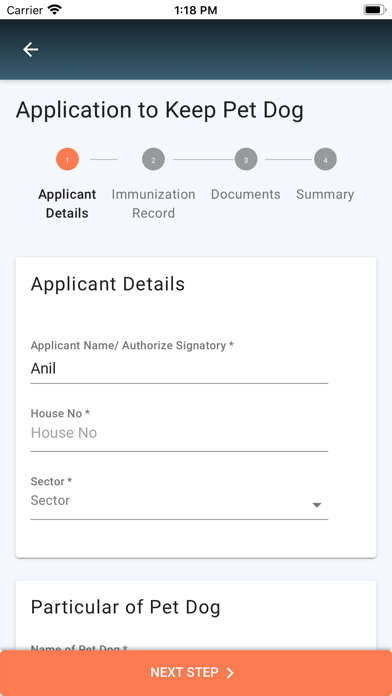Focus the House No input field
392x696 pixels.
(x=179, y=433)
